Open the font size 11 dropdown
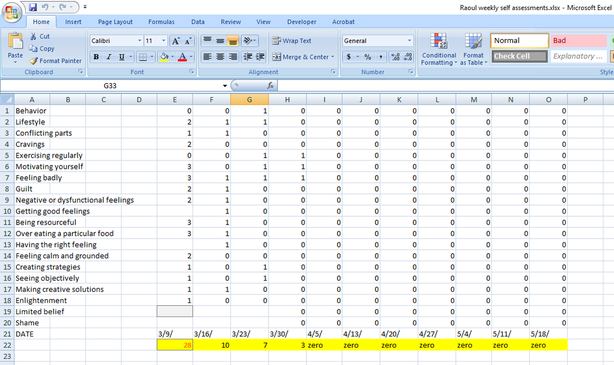Viewport: 614px width, 365px height. [x=164, y=41]
